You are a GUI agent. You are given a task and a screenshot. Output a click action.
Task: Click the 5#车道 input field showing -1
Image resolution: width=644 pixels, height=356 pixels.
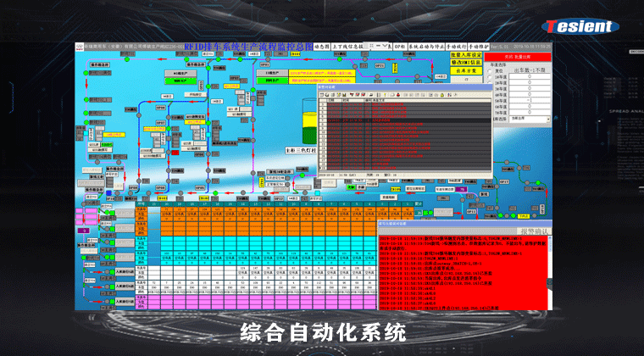[x=528, y=102]
